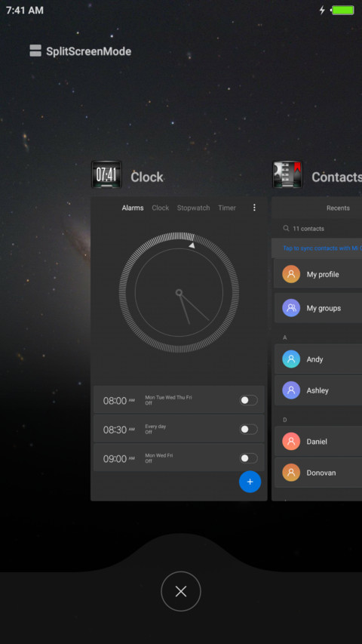This screenshot has height=644, width=362.
Task: Toggle the 09:00 AM alarm switch
Action: [249, 458]
